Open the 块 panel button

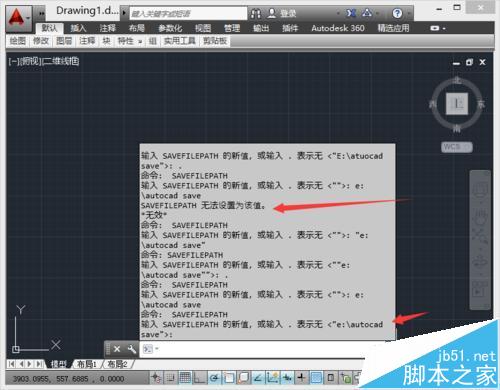click(x=106, y=41)
